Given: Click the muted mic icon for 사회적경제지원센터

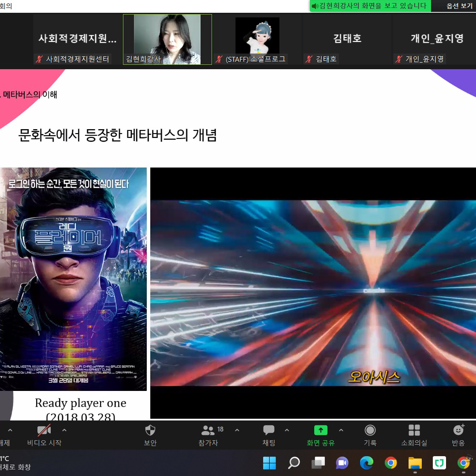Looking at the screenshot, I should click(39, 59).
